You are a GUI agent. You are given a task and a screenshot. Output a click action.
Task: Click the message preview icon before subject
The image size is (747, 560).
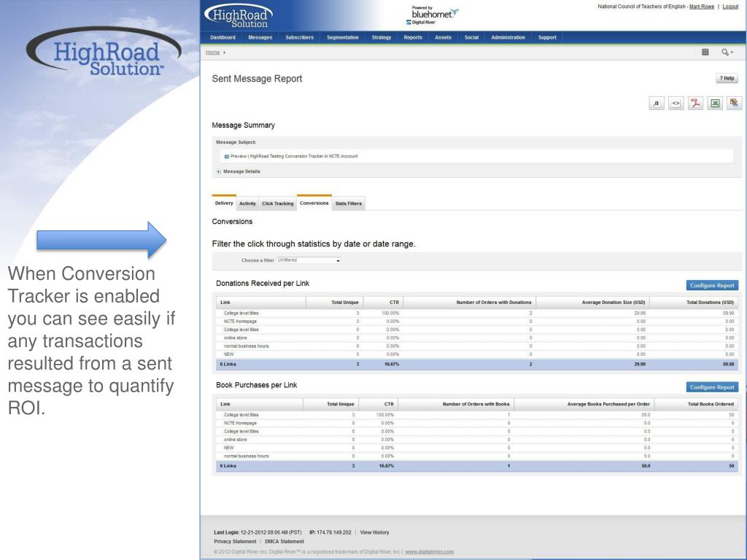(227, 156)
